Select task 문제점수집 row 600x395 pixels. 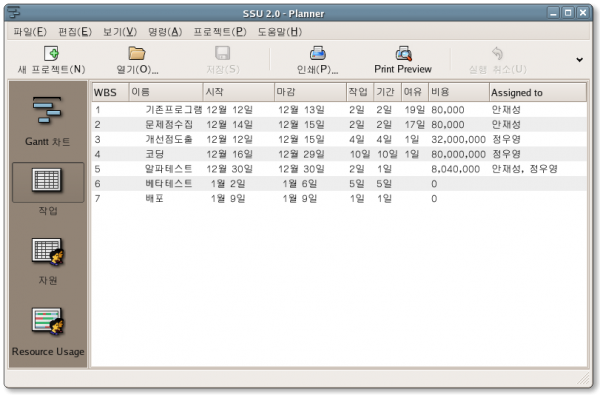click(339, 124)
